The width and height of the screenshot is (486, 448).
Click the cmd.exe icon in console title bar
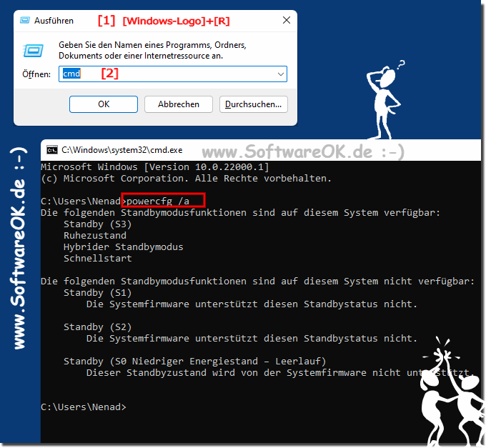tap(52, 150)
